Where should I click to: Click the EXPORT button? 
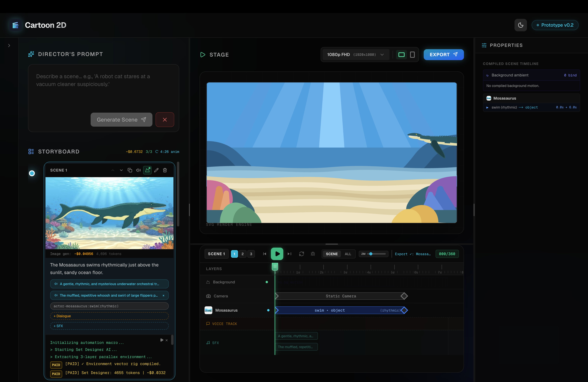444,55
